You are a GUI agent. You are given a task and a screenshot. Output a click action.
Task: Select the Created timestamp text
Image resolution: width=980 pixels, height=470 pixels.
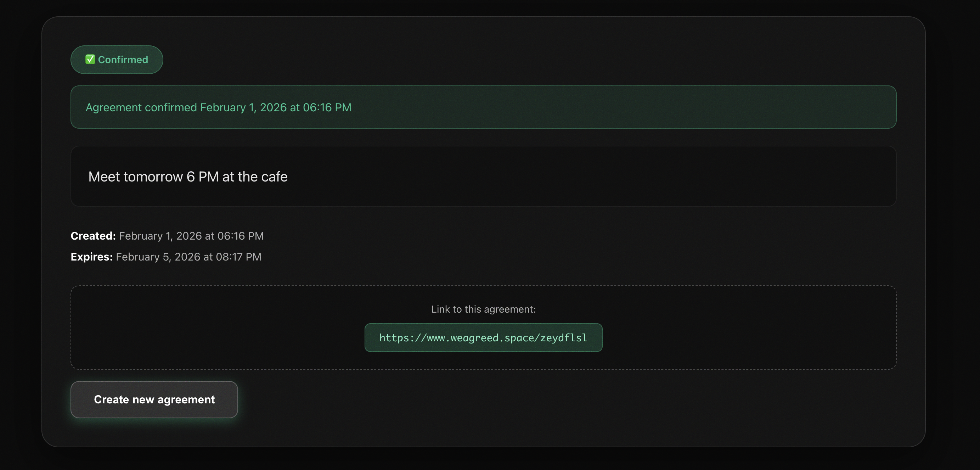167,236
